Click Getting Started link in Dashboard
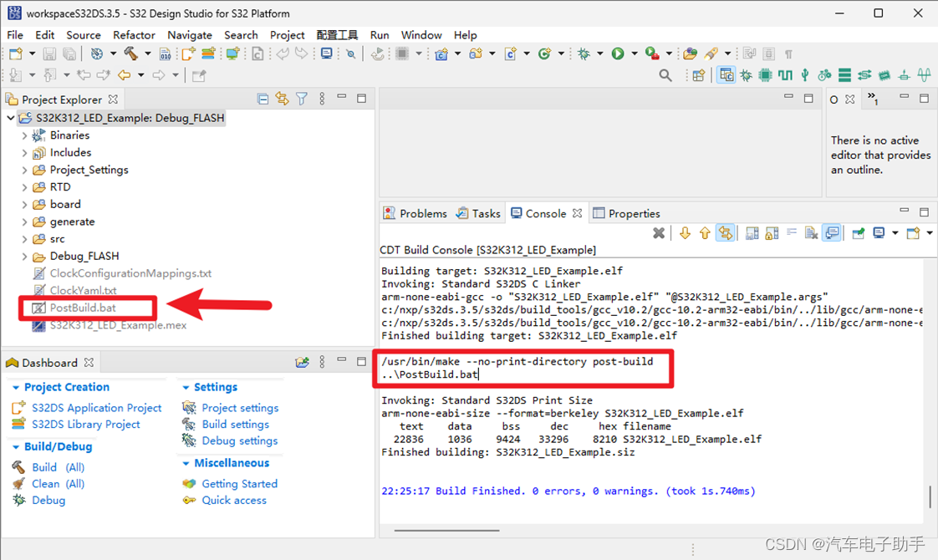Viewport: 938px width, 560px height. 239,484
